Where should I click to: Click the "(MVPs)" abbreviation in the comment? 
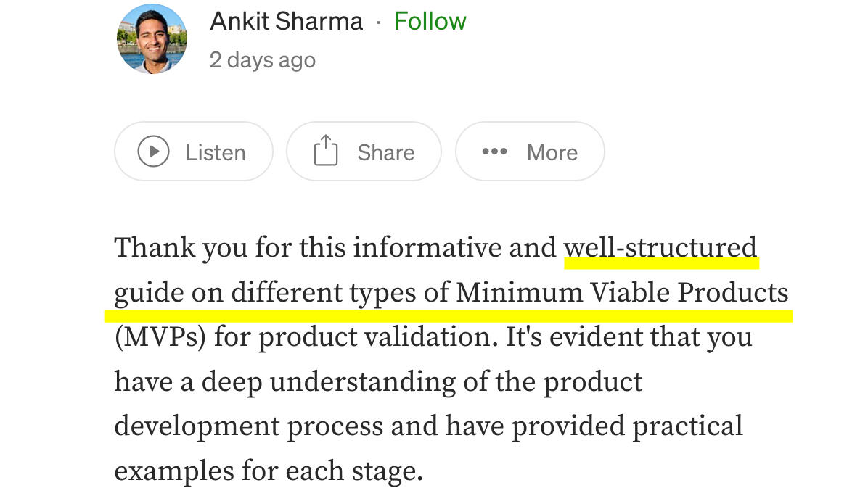[x=160, y=338]
